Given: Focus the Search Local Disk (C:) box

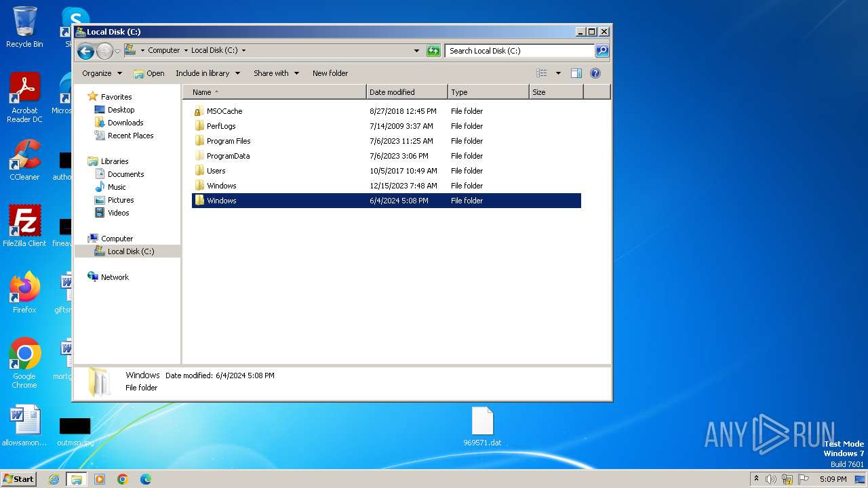Looking at the screenshot, I should [x=519, y=51].
